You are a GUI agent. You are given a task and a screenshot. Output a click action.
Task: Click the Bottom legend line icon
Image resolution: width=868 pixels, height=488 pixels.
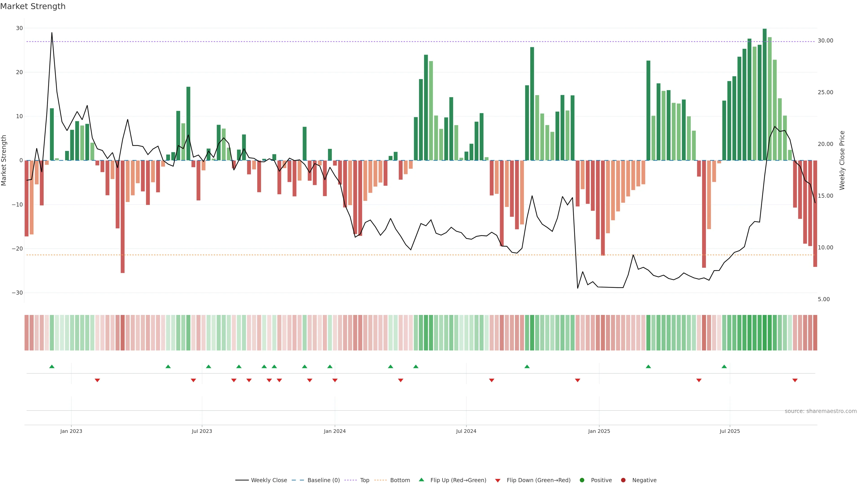(380, 480)
